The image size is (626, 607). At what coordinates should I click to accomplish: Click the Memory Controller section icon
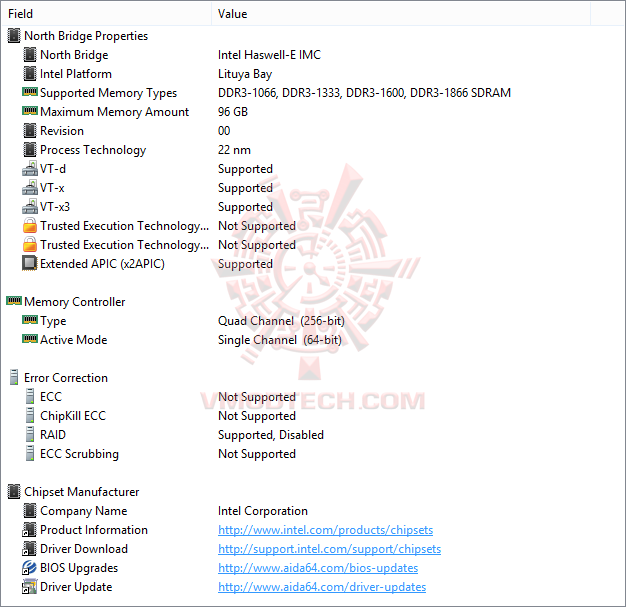coord(14,300)
